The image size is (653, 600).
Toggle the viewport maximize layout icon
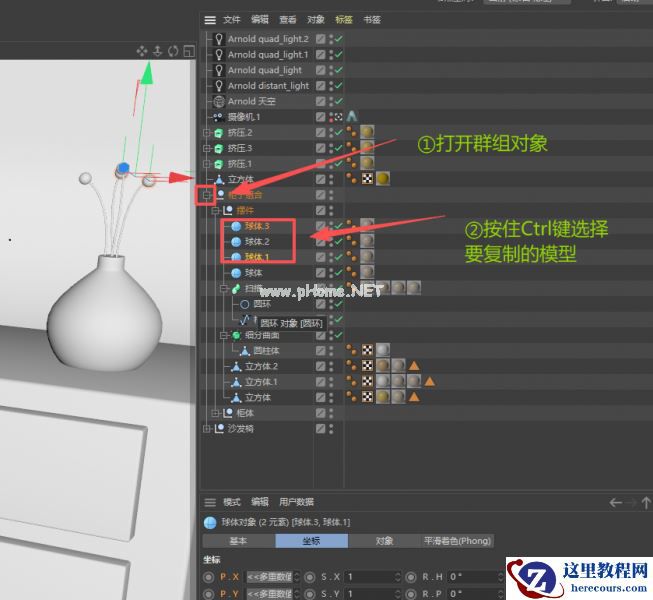[189, 51]
